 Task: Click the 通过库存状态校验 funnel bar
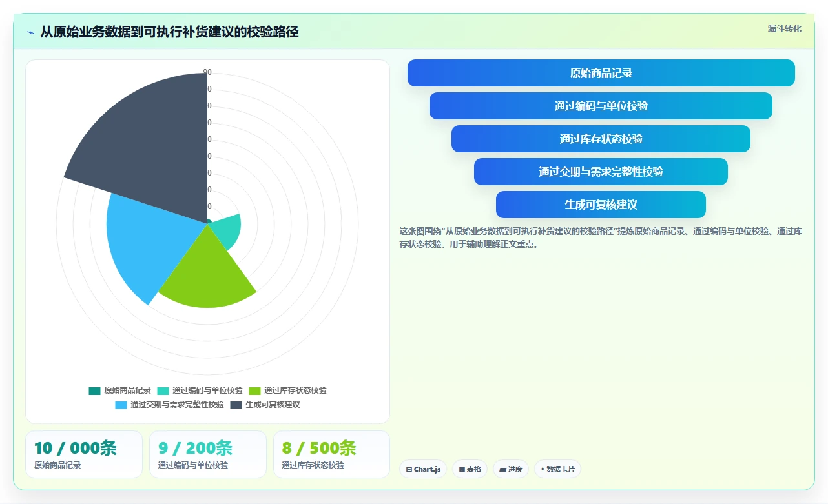[x=601, y=139]
